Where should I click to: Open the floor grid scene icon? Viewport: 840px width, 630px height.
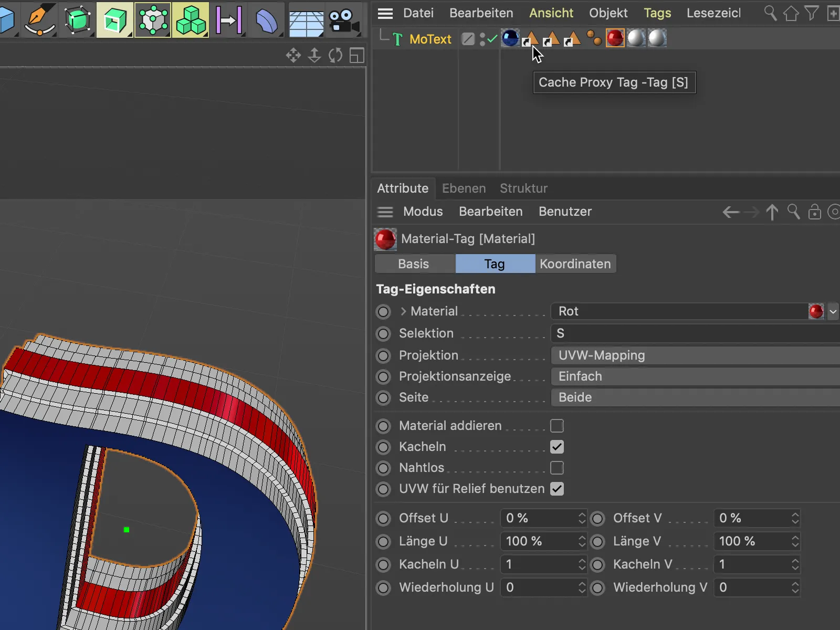pyautogui.click(x=306, y=23)
